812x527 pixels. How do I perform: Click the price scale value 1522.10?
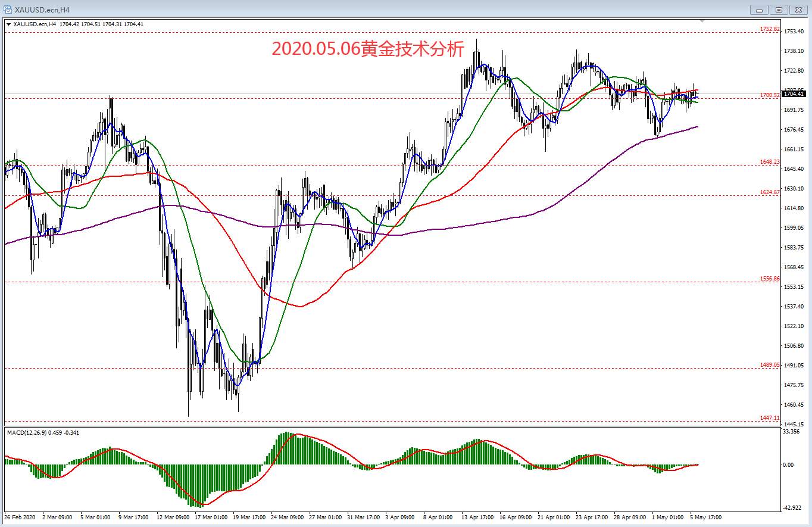(x=794, y=326)
